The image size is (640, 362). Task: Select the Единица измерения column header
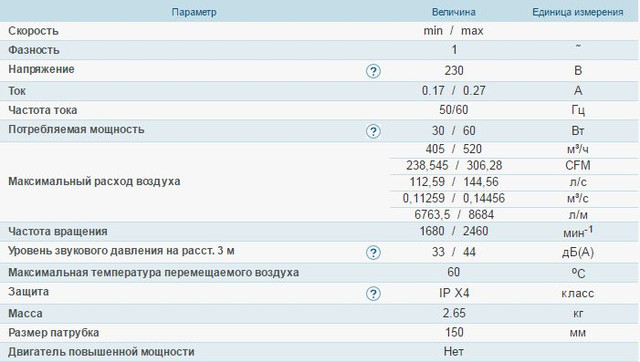click(578, 12)
